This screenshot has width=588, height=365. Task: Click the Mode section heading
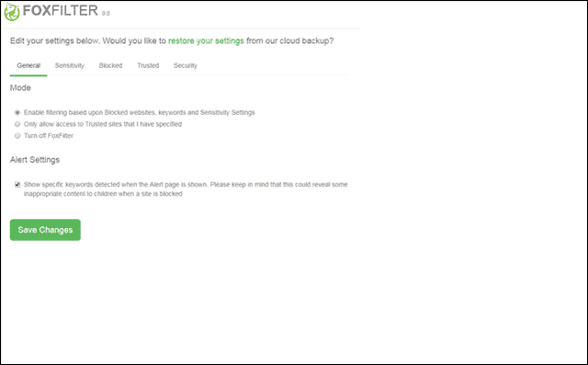click(x=20, y=87)
